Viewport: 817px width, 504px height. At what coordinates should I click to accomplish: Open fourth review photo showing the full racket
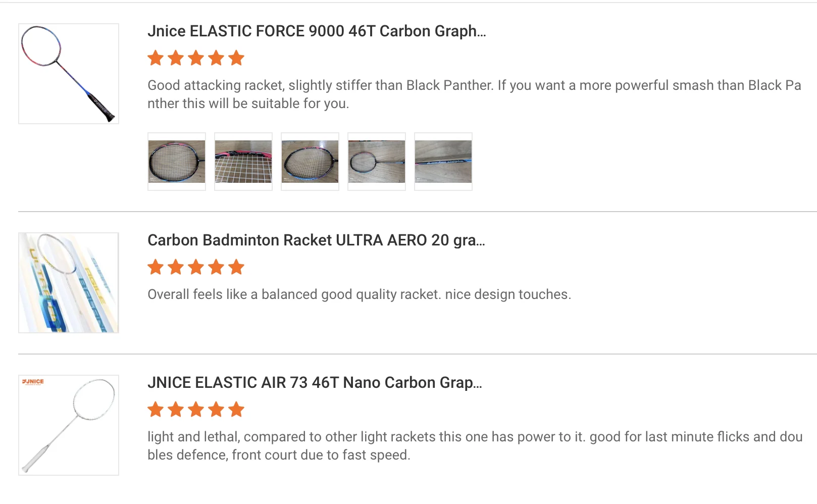pyautogui.click(x=377, y=162)
